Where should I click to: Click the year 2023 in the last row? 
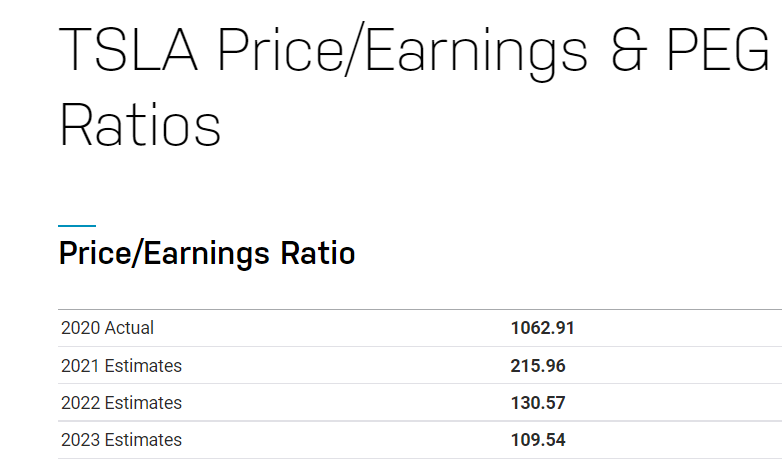tap(80, 440)
